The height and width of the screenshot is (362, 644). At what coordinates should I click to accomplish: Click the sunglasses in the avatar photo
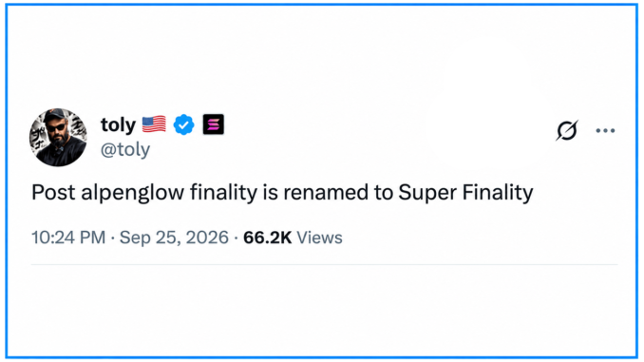tap(56, 127)
